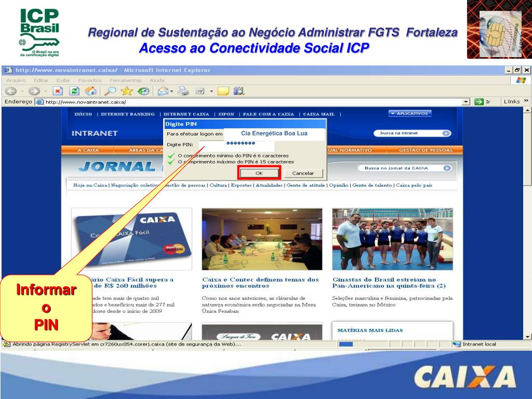The height and width of the screenshot is (399, 532).
Task: Click the INÍCIO navigation link
Action: point(83,114)
